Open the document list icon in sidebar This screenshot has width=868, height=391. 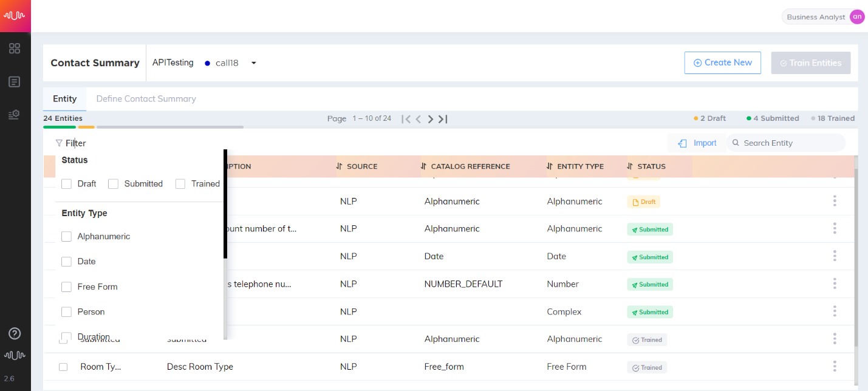click(15, 81)
